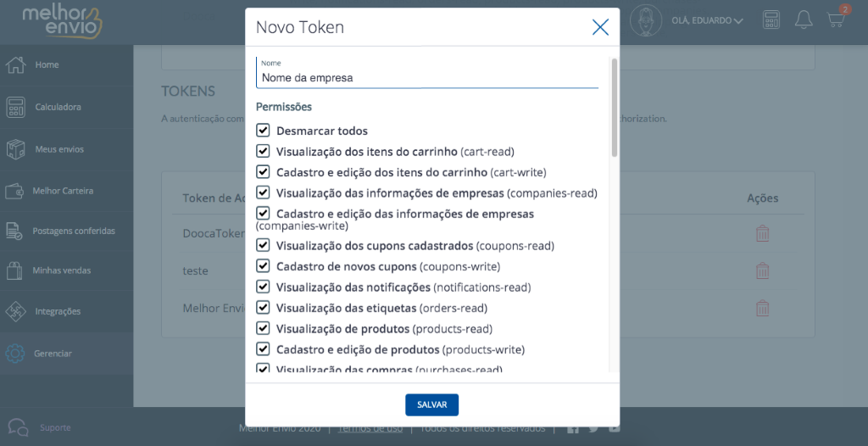
Task: Expand the Olá, Eduardo user dropdown
Action: (x=707, y=20)
